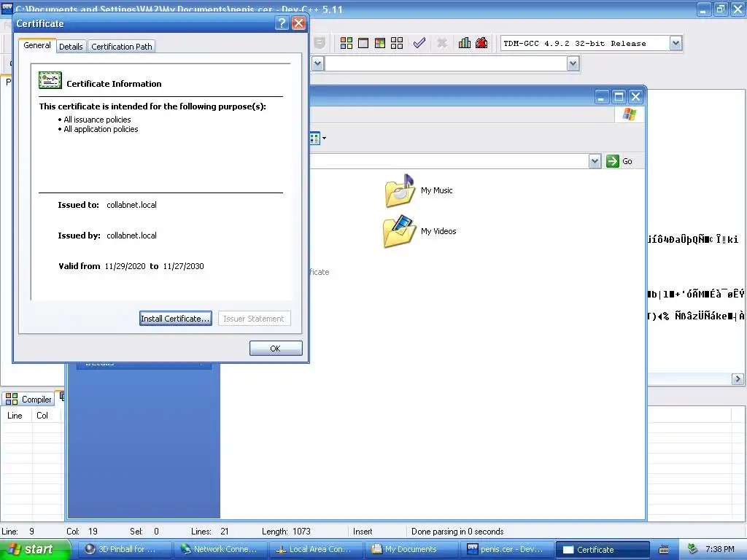Click the Views icon in My Documents window

314,139
